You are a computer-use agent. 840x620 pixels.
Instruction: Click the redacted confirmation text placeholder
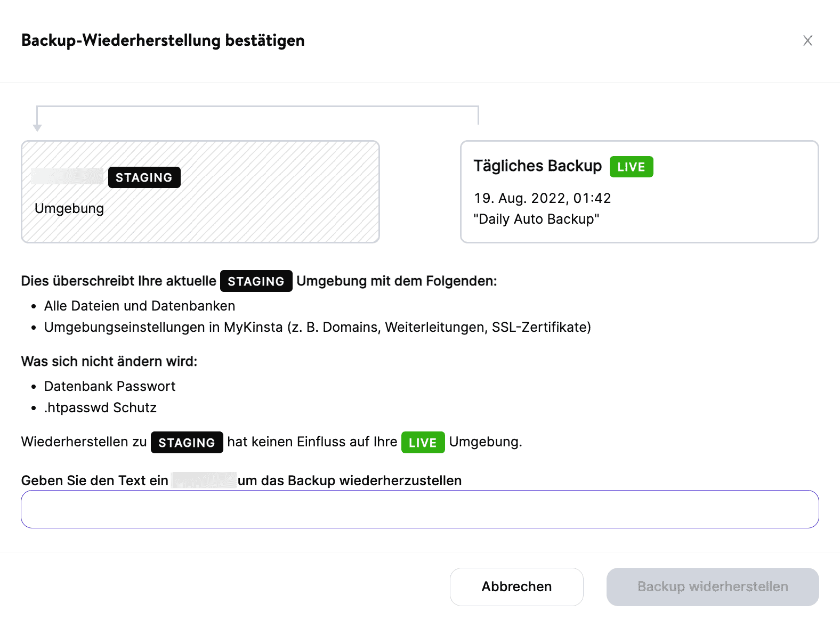pyautogui.click(x=203, y=480)
